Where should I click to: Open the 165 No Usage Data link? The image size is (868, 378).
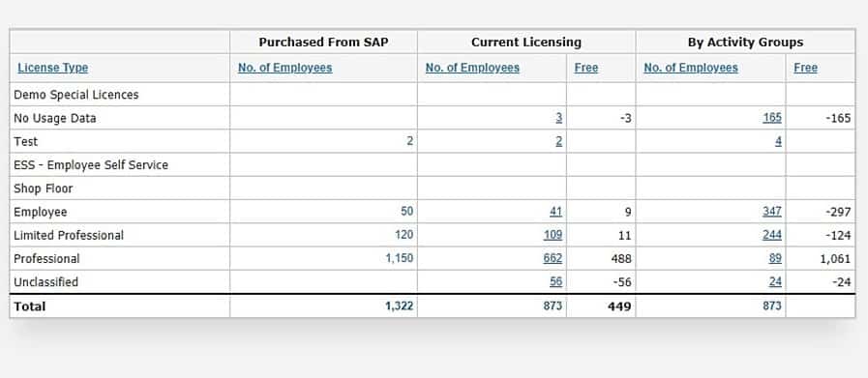pyautogui.click(x=771, y=118)
